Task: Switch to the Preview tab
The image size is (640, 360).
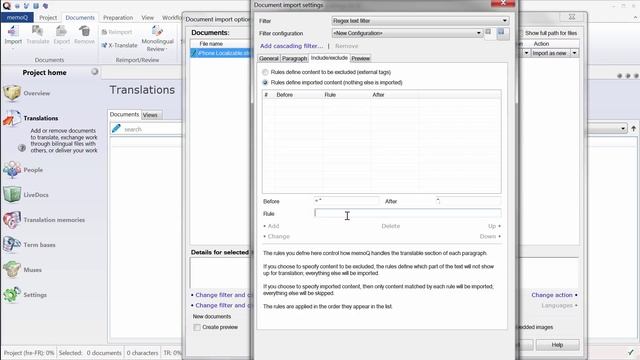Action: [360, 58]
